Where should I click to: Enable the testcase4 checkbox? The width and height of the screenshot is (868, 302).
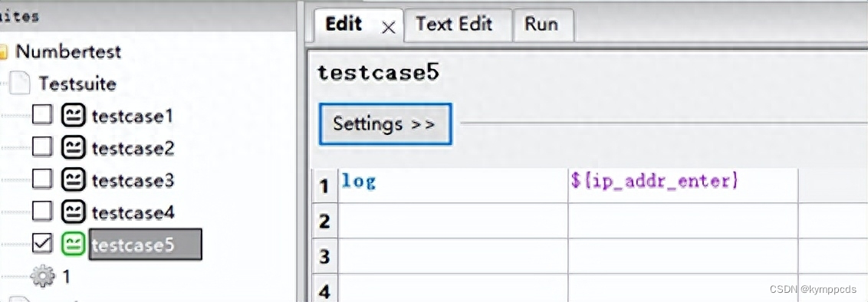tap(42, 212)
